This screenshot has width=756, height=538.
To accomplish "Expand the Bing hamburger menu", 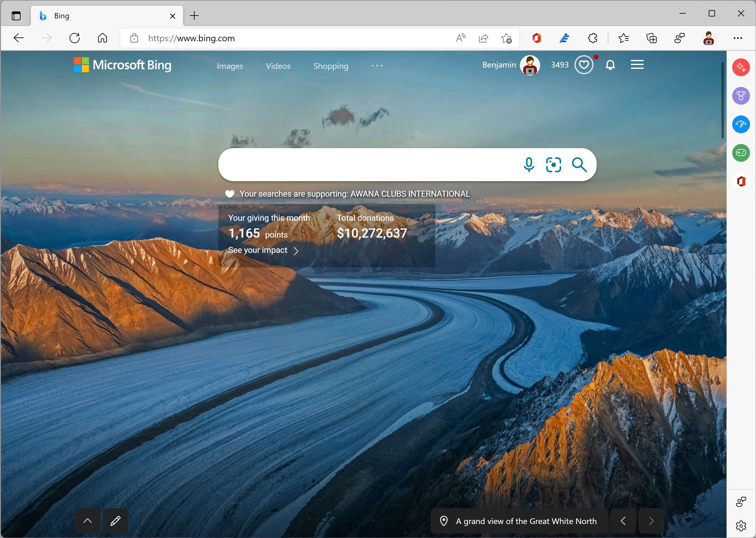I will point(637,65).
